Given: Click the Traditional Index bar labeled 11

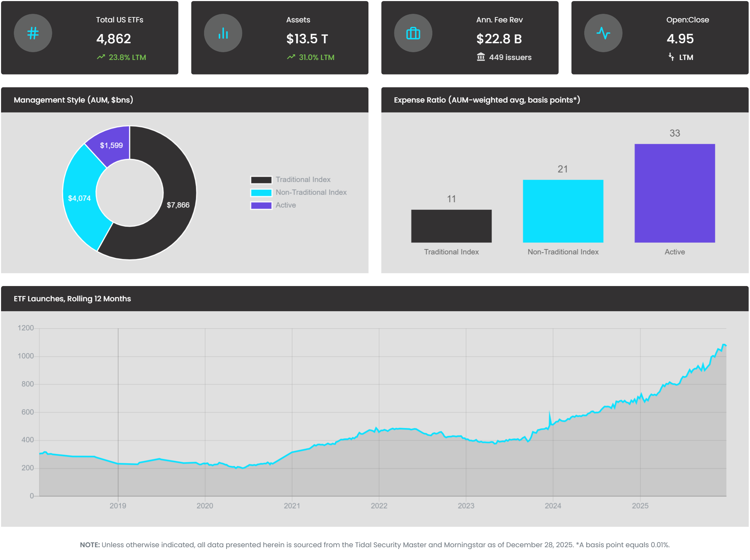Looking at the screenshot, I should coord(451,226).
